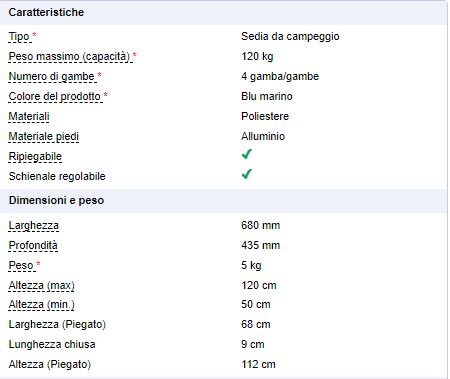Screen dimensions: 450x379
Task: Click the red asterisk beside Peso in dimensions
Action: [38, 264]
